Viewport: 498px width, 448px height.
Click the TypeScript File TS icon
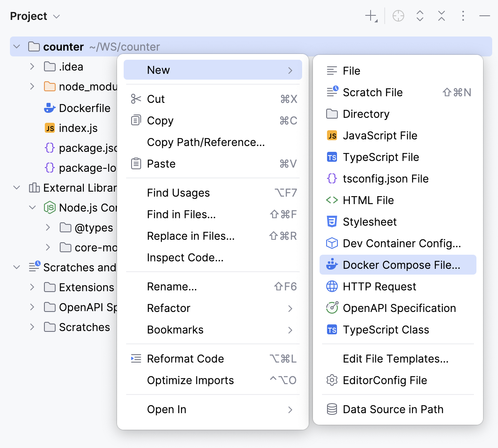click(x=332, y=157)
